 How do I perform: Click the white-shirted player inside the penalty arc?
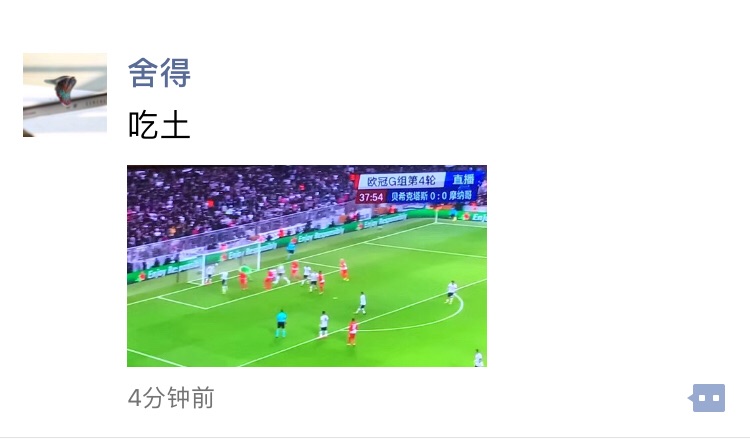(x=452, y=292)
